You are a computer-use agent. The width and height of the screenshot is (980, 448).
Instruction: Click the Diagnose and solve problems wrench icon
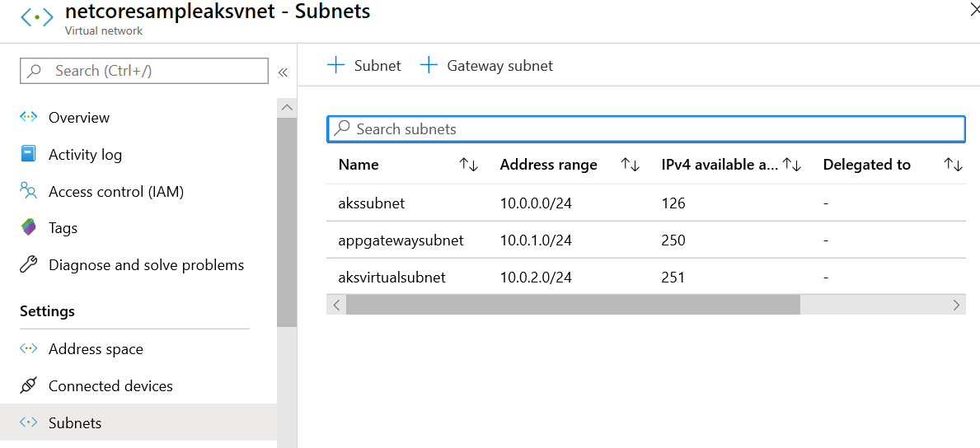29,265
